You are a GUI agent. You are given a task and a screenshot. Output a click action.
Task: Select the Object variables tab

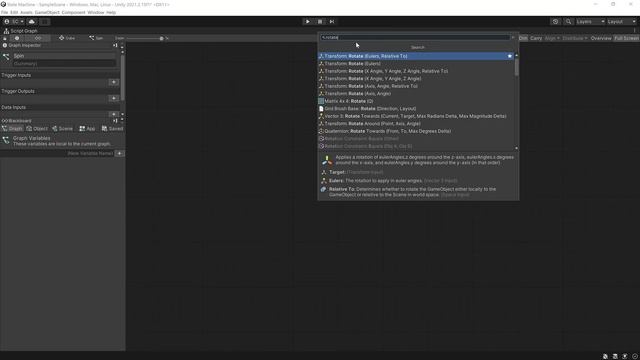click(37, 129)
